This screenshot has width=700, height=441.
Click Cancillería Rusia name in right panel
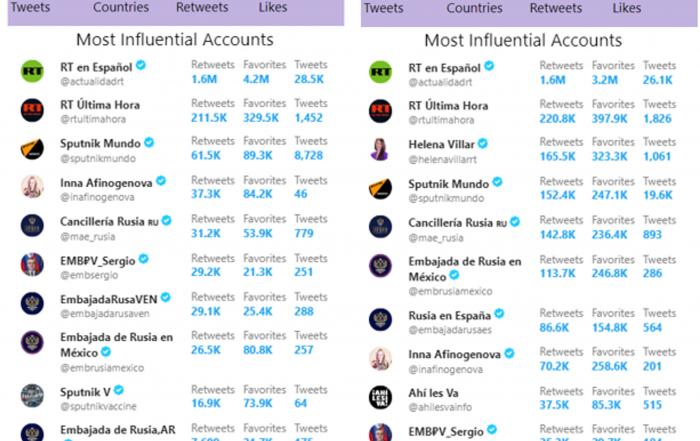coord(450,222)
